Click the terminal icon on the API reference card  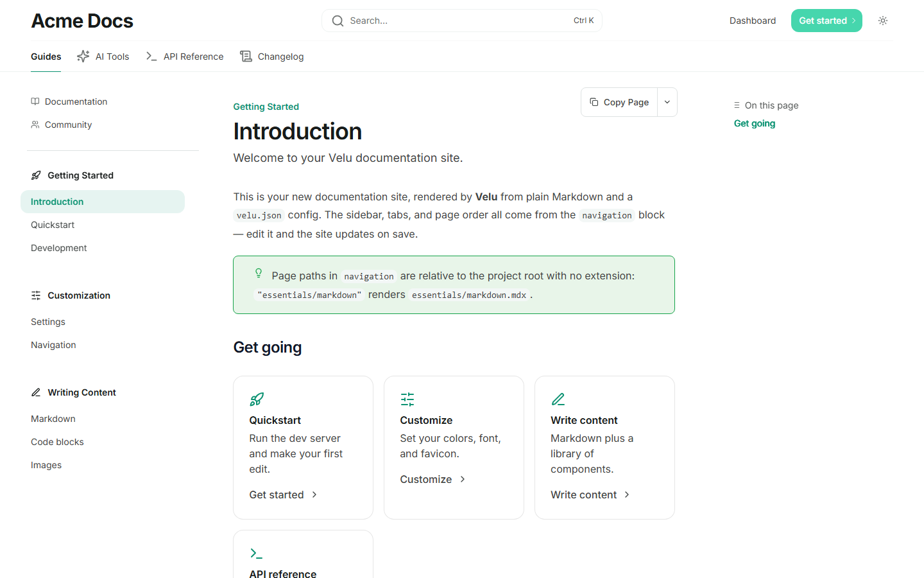coord(257,554)
